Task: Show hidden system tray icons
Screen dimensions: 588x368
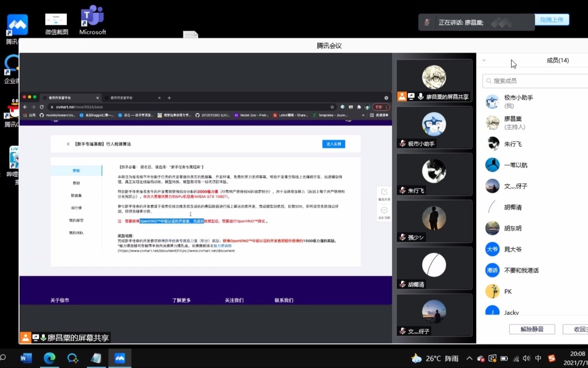Action: tap(469, 358)
